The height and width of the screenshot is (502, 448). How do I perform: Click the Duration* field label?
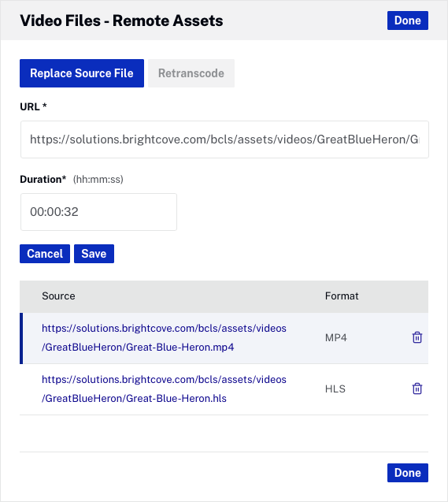[x=43, y=179]
